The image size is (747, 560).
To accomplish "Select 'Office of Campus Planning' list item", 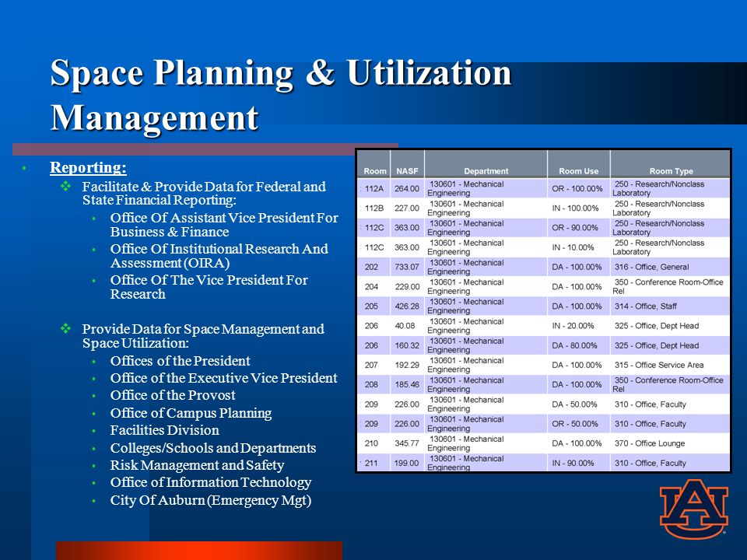I will [x=191, y=413].
